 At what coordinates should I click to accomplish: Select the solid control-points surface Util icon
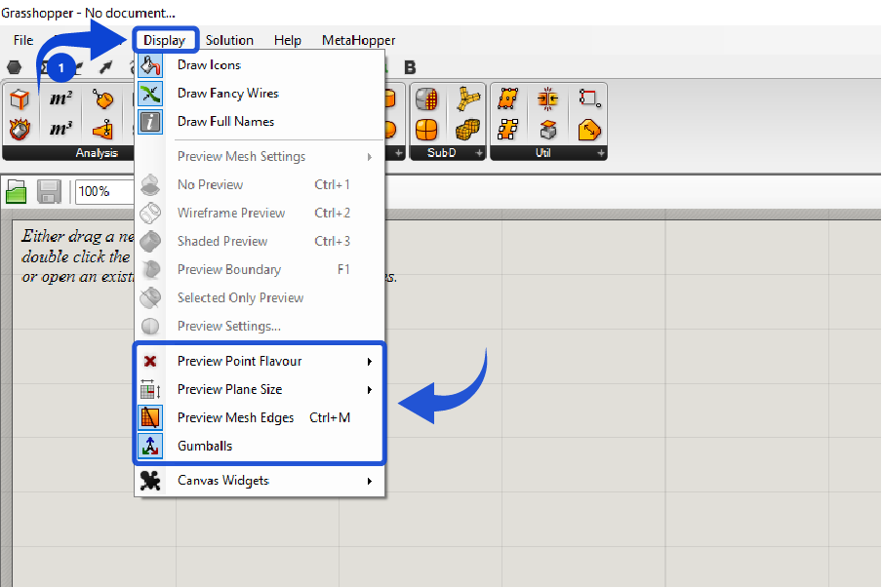tap(508, 98)
